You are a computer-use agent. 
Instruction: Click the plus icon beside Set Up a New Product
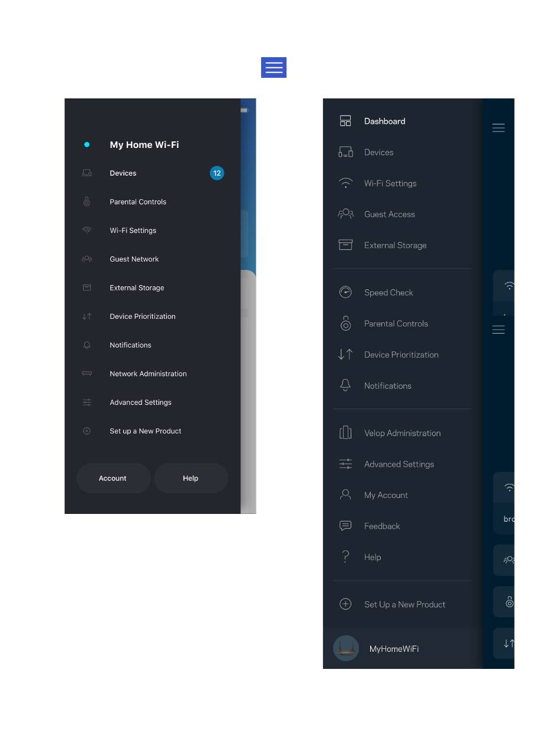345,604
